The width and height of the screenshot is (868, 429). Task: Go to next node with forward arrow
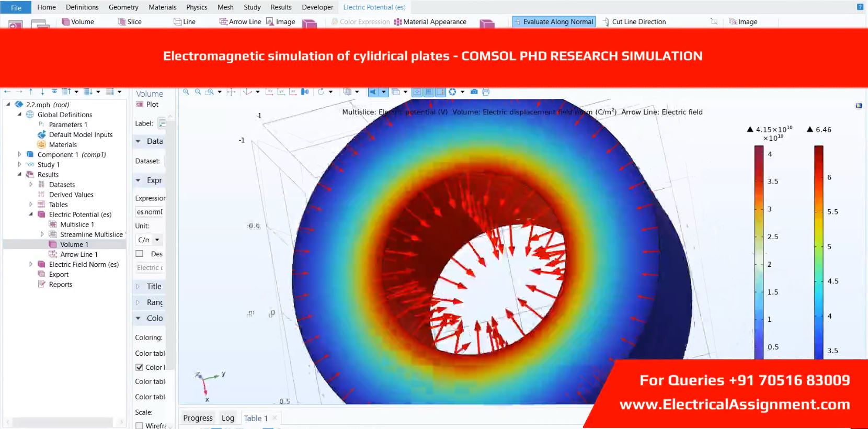pos(19,92)
